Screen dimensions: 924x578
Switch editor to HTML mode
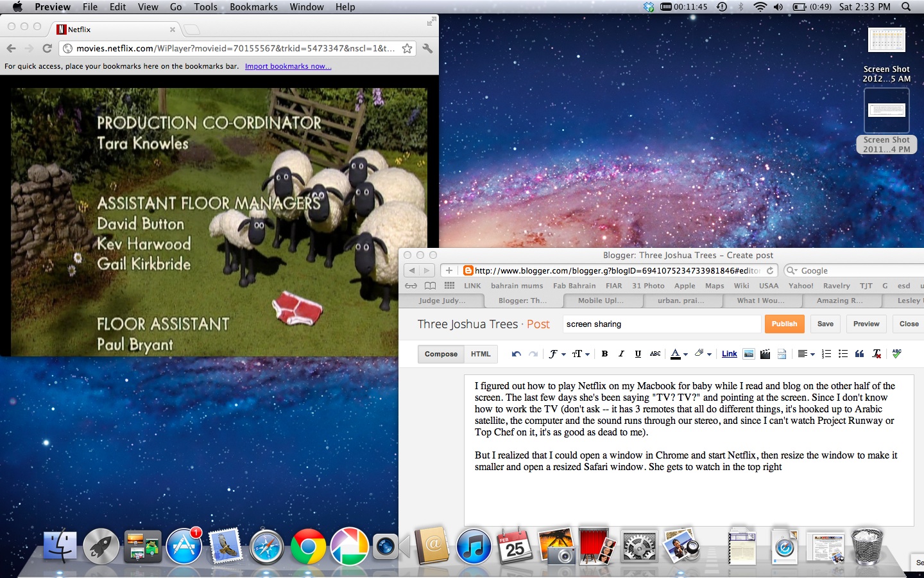(x=481, y=354)
